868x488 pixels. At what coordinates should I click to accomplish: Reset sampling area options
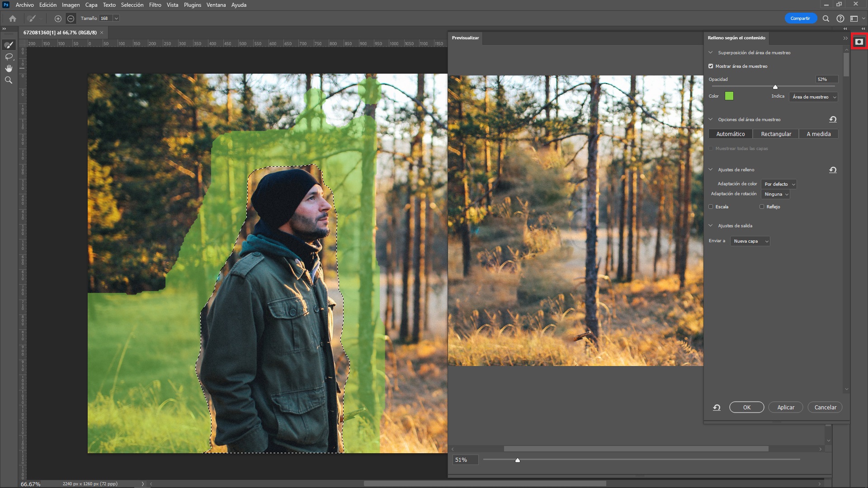coord(833,119)
